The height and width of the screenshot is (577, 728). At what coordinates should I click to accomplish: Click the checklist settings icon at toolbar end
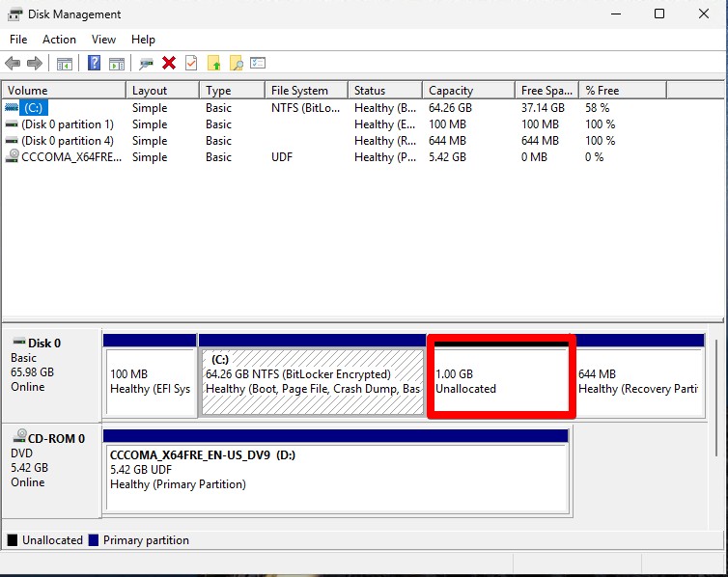(258, 63)
